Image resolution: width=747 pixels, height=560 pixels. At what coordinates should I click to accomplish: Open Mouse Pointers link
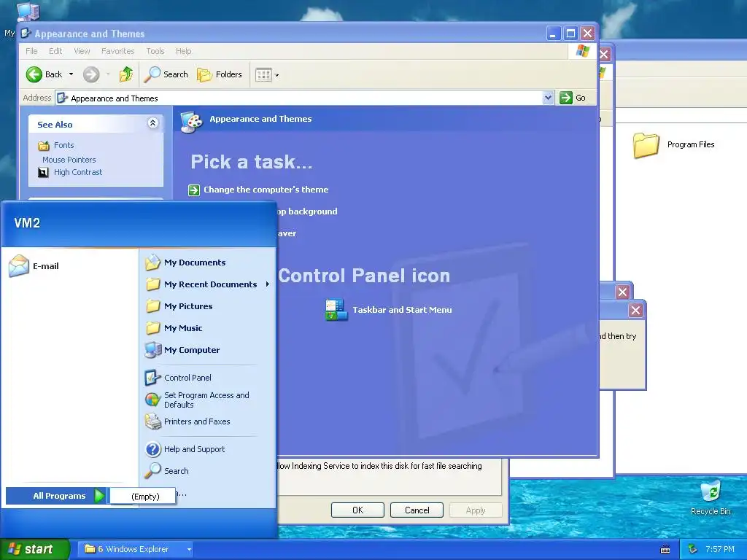[x=69, y=160]
